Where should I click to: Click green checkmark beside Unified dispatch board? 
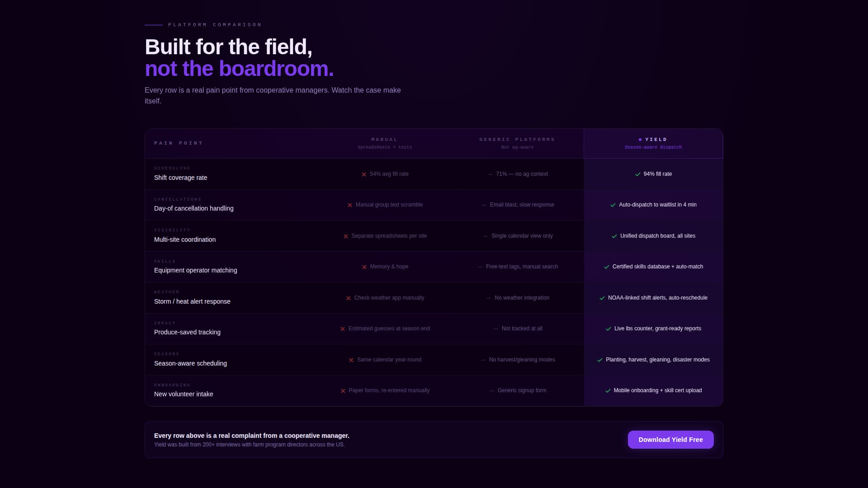click(x=614, y=236)
